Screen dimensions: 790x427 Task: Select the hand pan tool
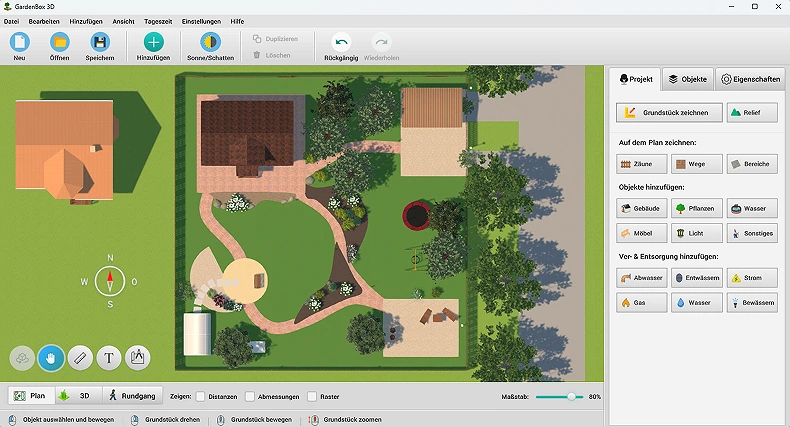click(x=51, y=358)
